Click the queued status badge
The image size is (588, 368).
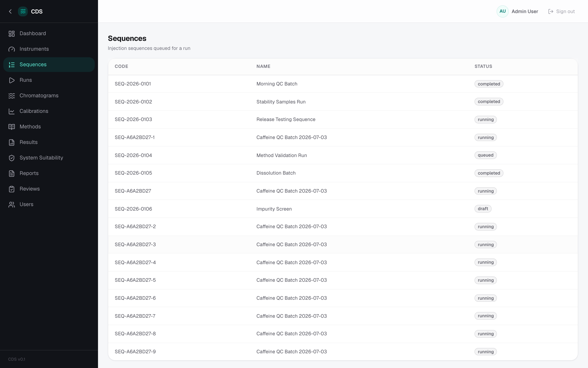tap(486, 155)
